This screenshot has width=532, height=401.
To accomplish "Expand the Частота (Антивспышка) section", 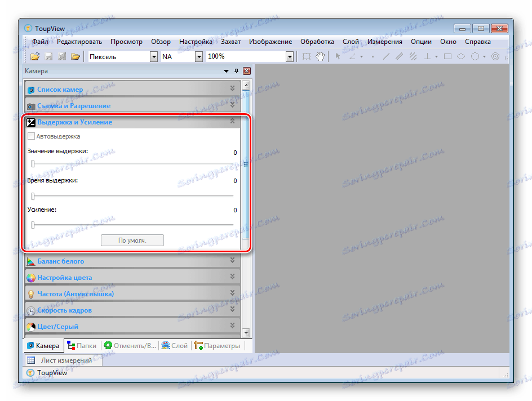I will point(232,293).
